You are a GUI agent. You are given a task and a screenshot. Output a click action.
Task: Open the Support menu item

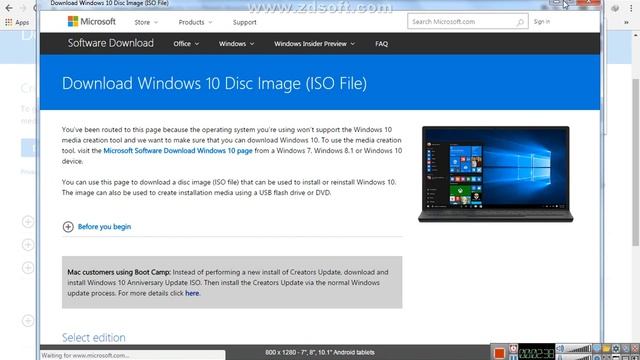(244, 22)
